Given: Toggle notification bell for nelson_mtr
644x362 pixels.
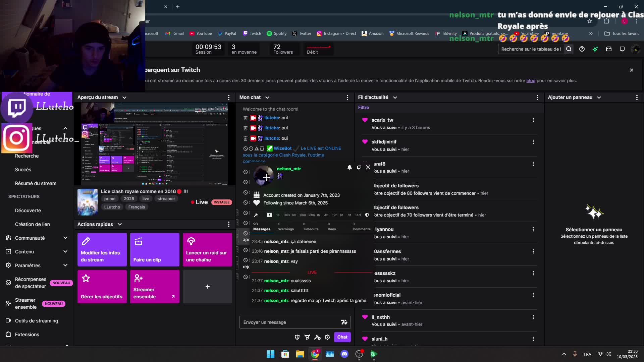Looking at the screenshot, I should click(350, 167).
